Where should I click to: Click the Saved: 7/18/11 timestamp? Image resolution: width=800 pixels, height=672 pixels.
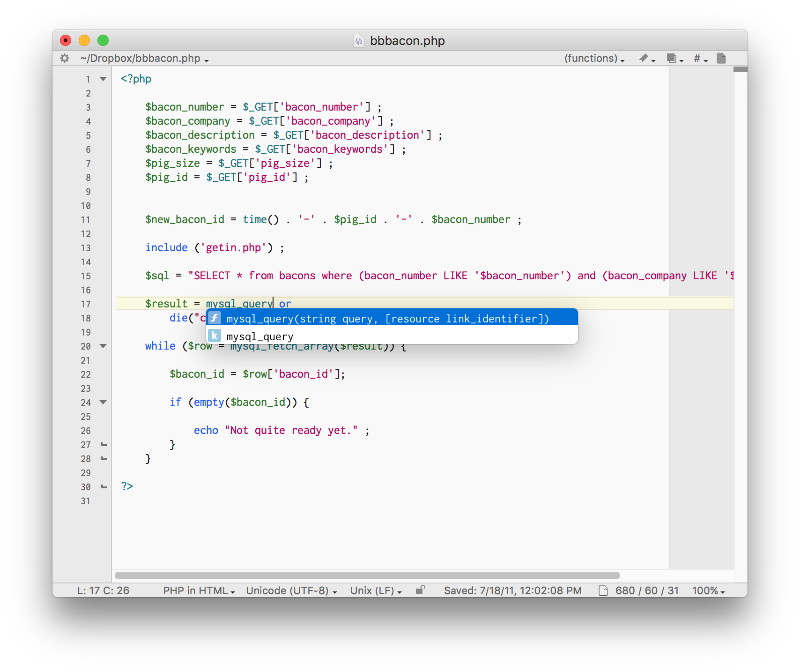click(x=513, y=590)
